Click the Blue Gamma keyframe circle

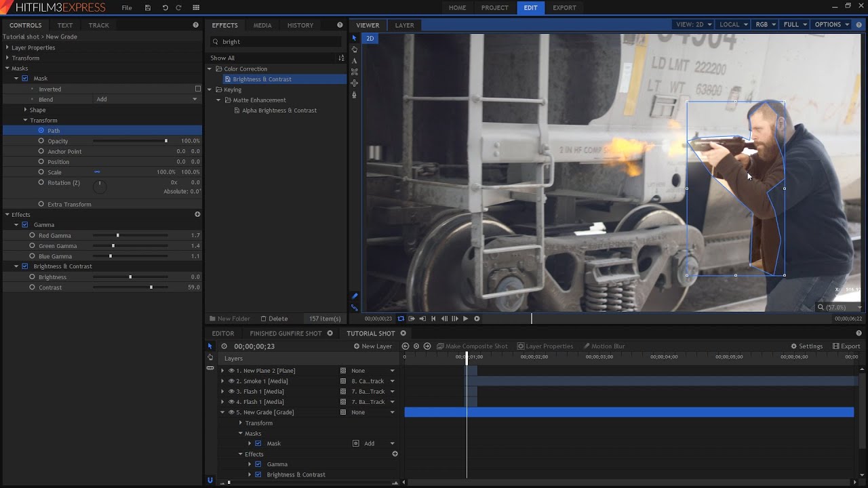pos(32,256)
